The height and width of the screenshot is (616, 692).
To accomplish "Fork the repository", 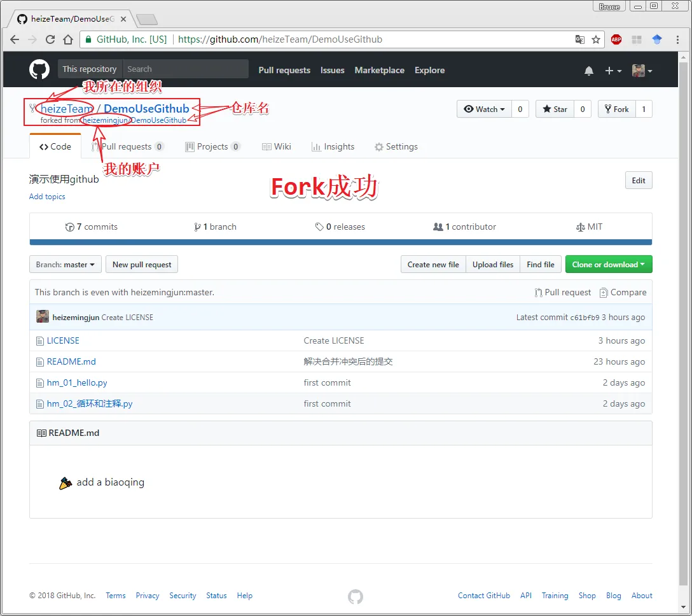I will (x=616, y=109).
